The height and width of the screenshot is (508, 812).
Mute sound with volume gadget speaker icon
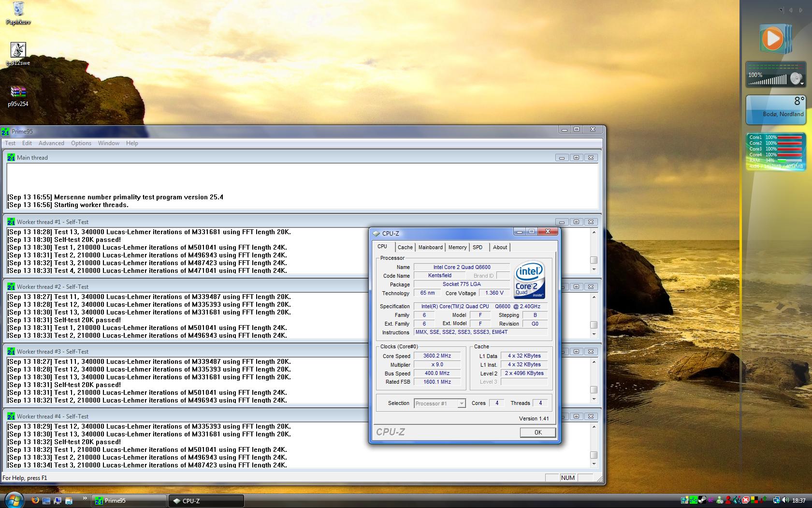coord(795,79)
